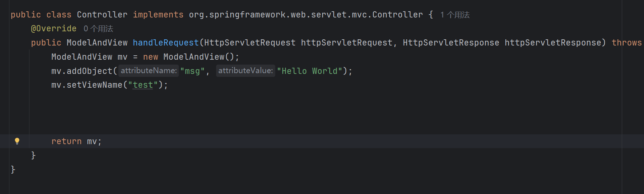
Task: Click the setViewName method call
Action: tap(95, 85)
